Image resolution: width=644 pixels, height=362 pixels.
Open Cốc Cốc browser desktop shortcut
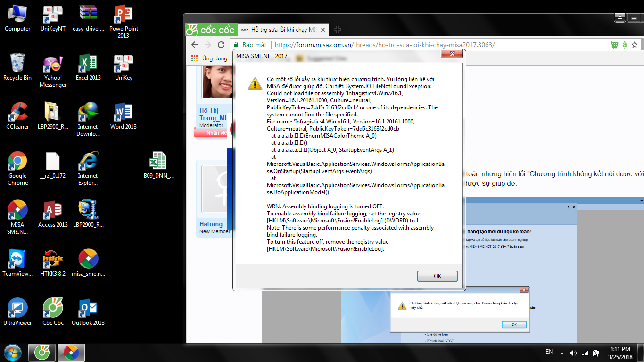53,313
